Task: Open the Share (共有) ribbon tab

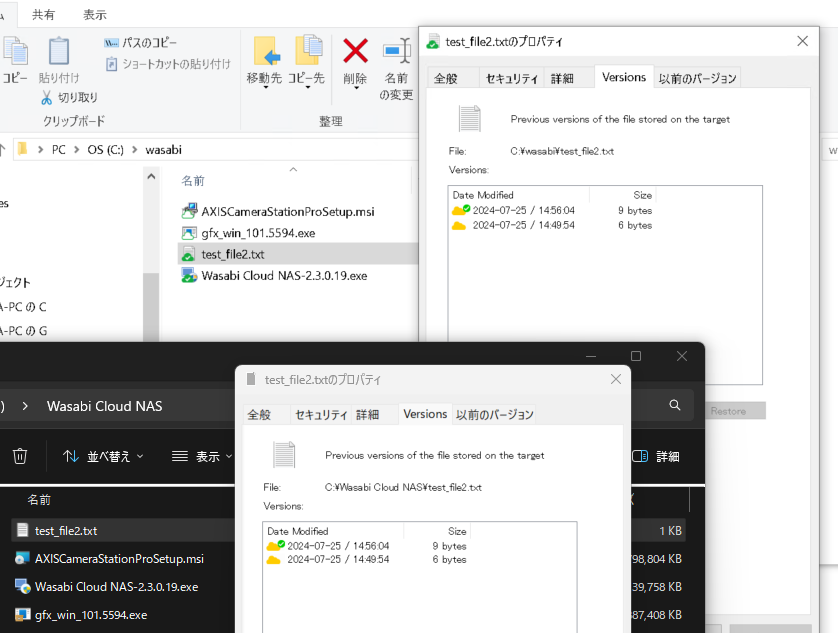Action: pyautogui.click(x=43, y=14)
